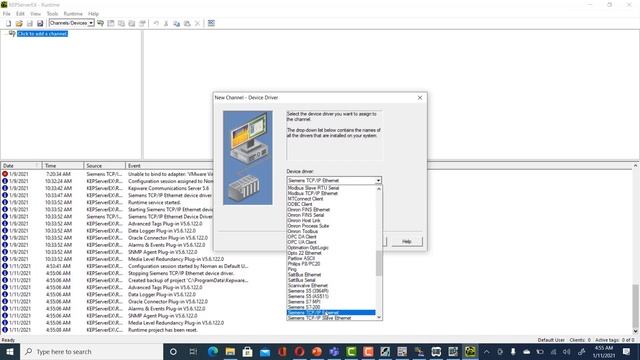The width and height of the screenshot is (640, 360).
Task: Open Task View on taskbar
Action: (193, 351)
